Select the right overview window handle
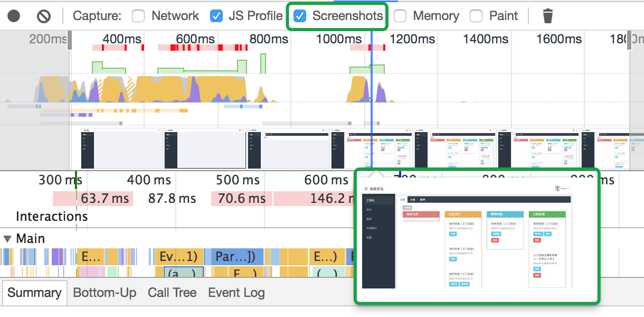The width and height of the screenshot is (644, 317). click(x=629, y=41)
